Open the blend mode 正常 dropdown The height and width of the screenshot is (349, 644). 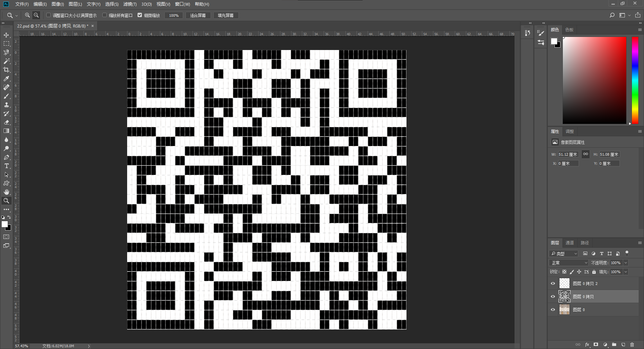569,263
